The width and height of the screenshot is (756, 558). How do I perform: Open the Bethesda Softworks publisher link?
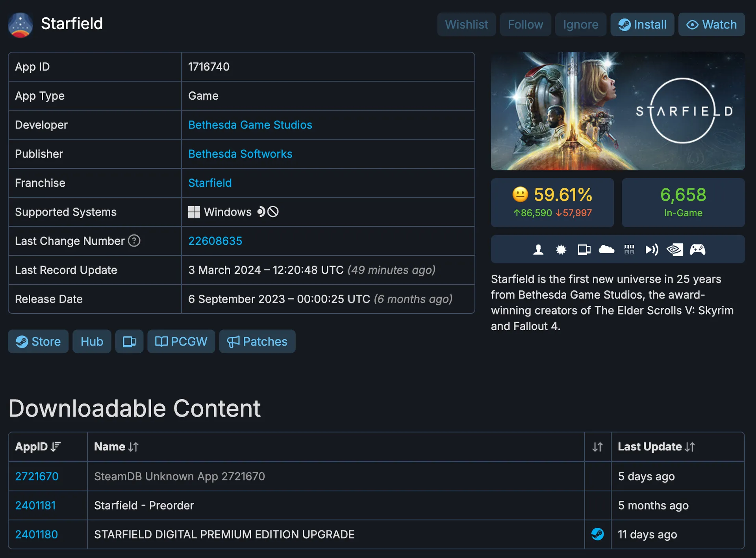pos(240,154)
